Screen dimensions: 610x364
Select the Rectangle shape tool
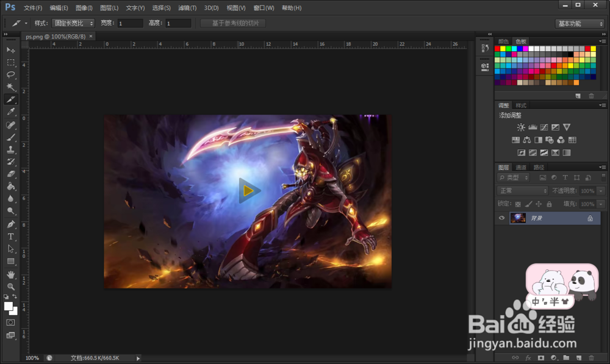[10, 262]
